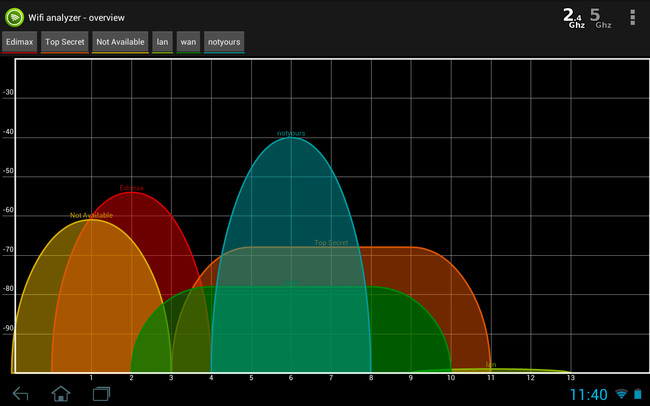The height and width of the screenshot is (406, 650).
Task: Select the notyours label on graph
Action: 291,133
